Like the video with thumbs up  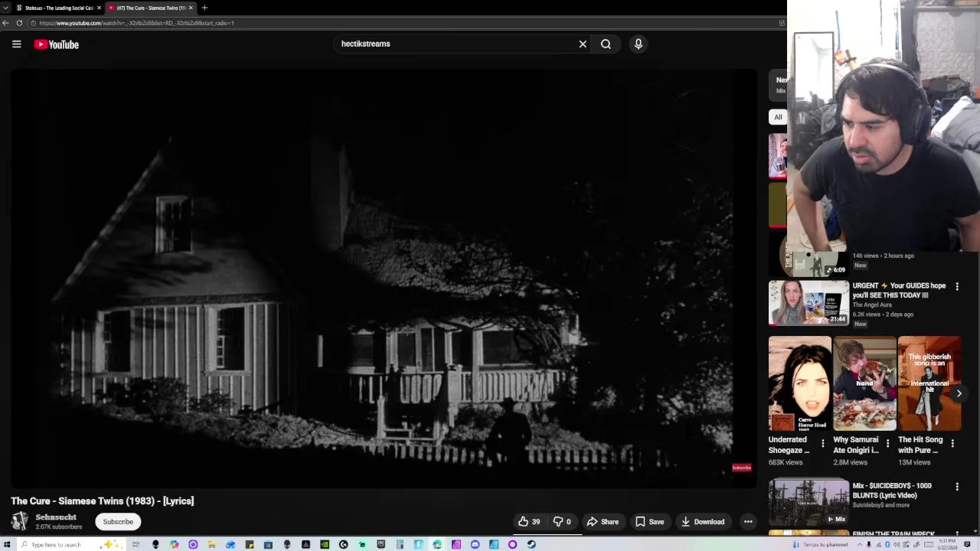coord(529,522)
